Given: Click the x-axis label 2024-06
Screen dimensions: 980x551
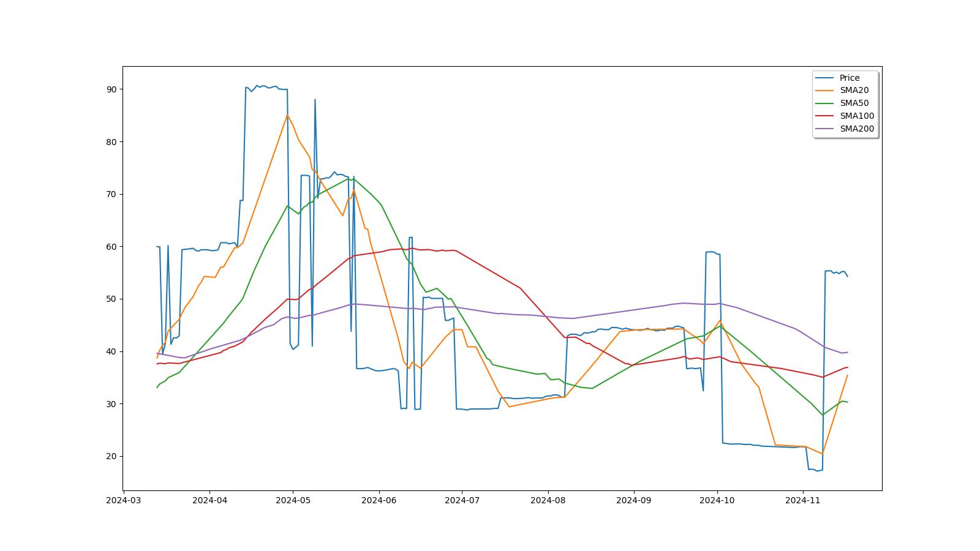Looking at the screenshot, I should click(x=379, y=500).
